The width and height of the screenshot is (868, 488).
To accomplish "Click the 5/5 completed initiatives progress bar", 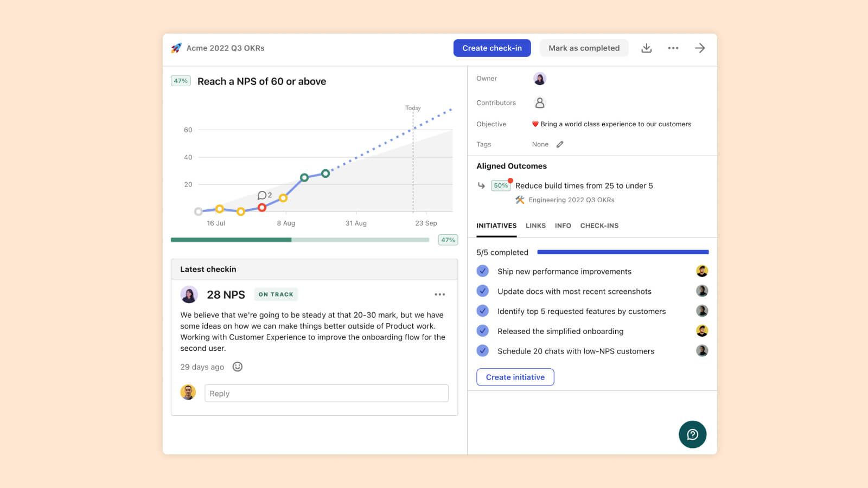I will click(623, 252).
